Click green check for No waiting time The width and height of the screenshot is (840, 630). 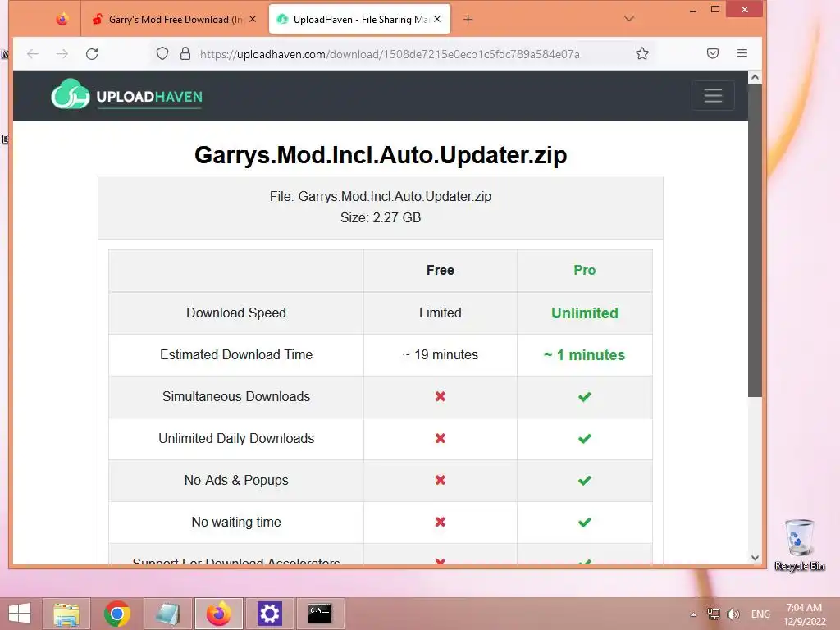point(584,523)
